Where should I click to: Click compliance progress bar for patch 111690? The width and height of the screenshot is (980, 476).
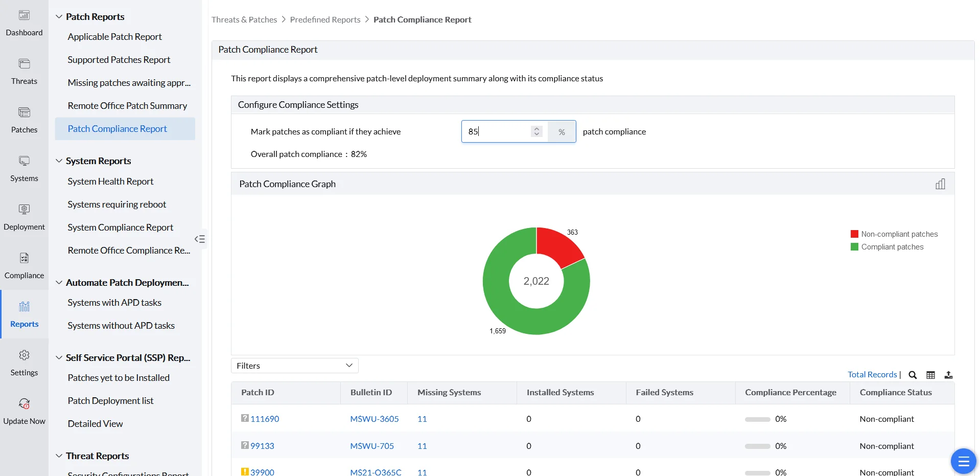click(x=757, y=419)
